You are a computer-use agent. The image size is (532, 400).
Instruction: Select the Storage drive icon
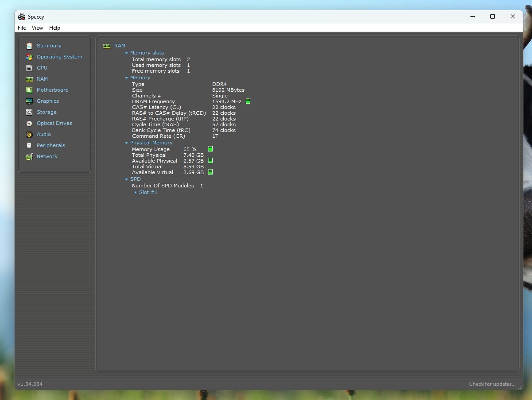pos(29,112)
